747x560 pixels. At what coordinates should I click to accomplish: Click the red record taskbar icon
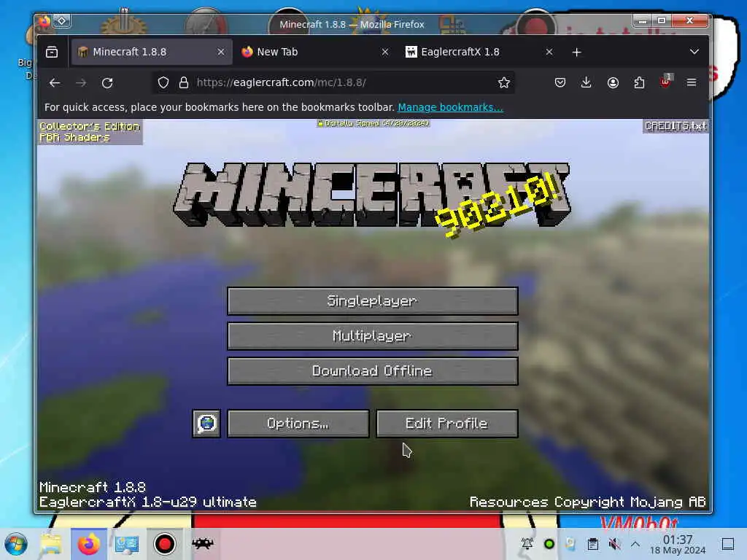164,544
